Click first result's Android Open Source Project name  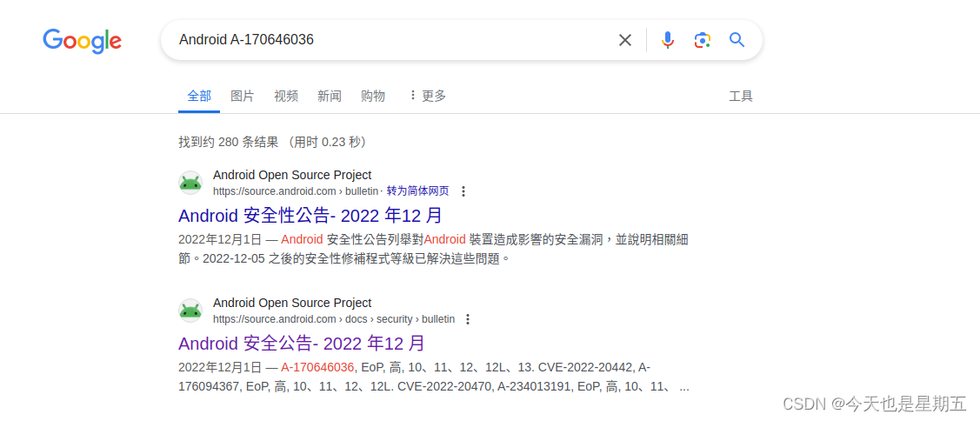292,175
